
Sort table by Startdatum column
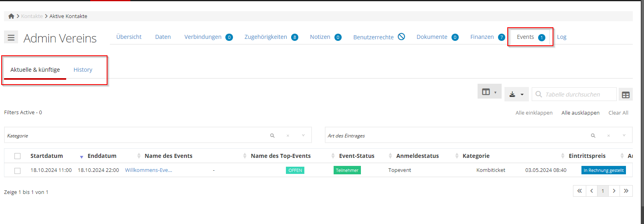(47, 156)
